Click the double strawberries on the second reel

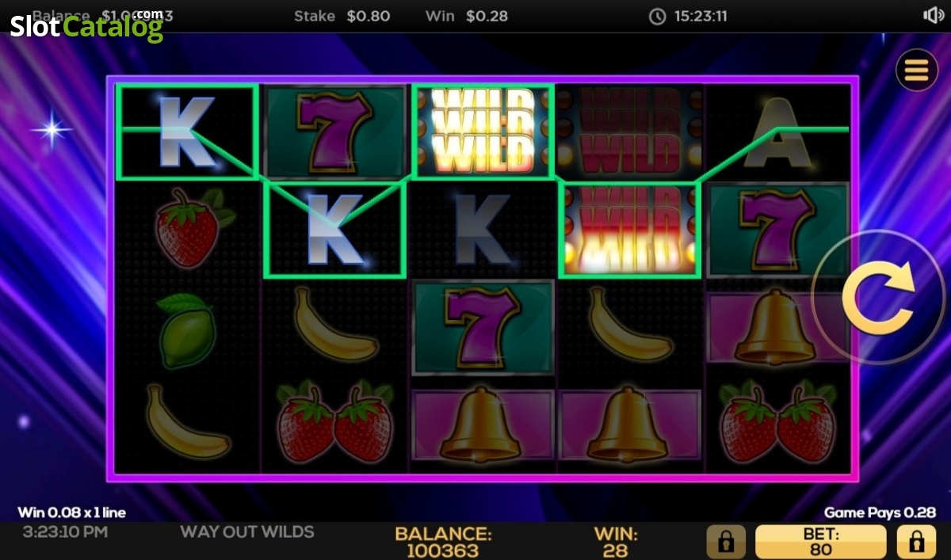(x=334, y=422)
